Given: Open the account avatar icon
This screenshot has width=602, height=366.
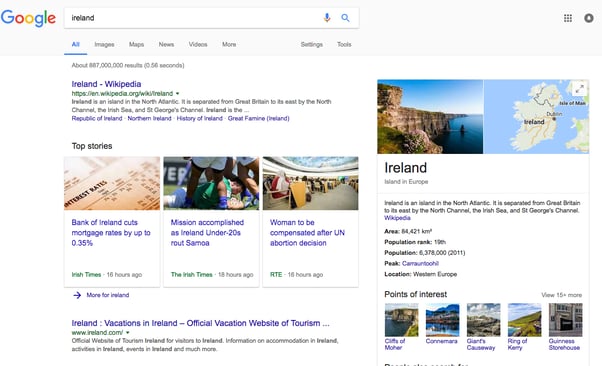Looking at the screenshot, I should point(589,18).
